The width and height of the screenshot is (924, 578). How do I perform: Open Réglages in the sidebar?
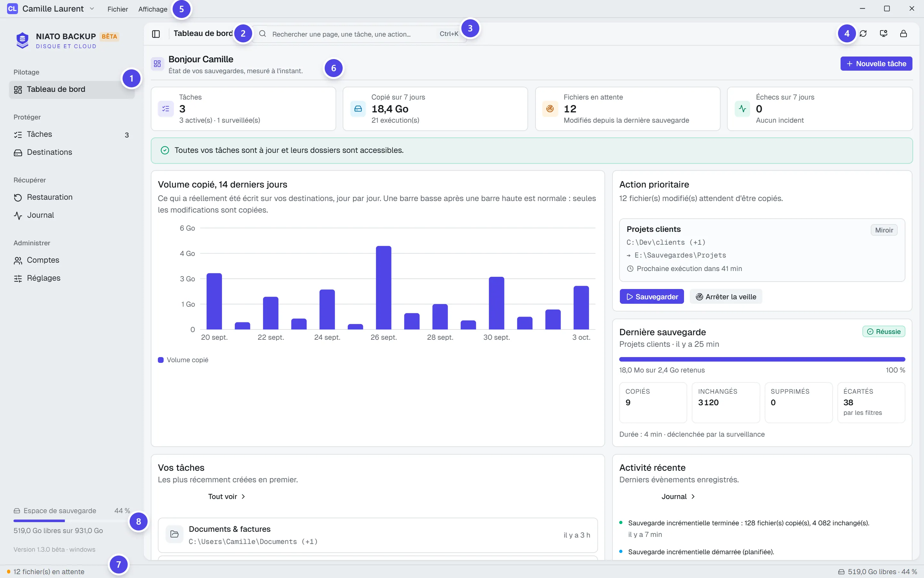(x=72, y=278)
